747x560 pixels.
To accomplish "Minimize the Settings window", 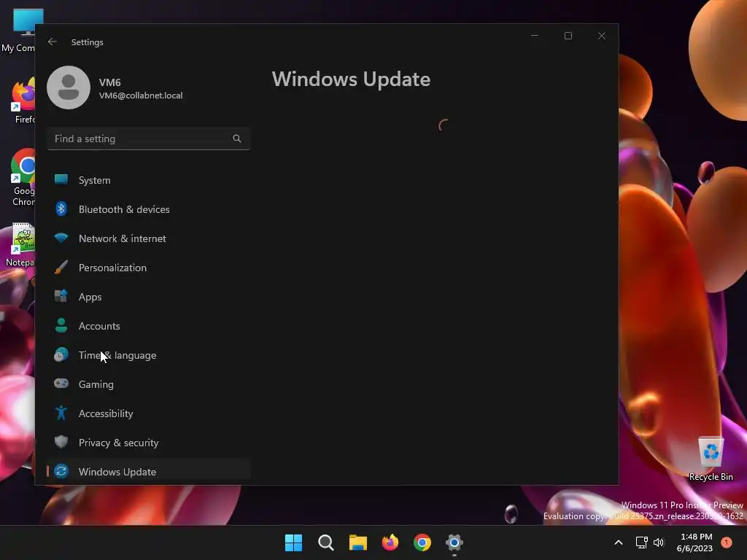I will tap(535, 36).
